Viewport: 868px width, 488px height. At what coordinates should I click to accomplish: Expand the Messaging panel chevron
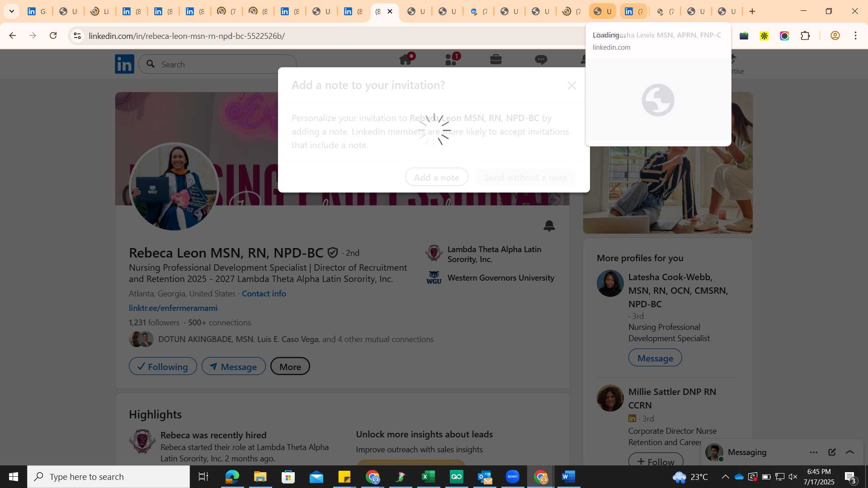pos(850,452)
